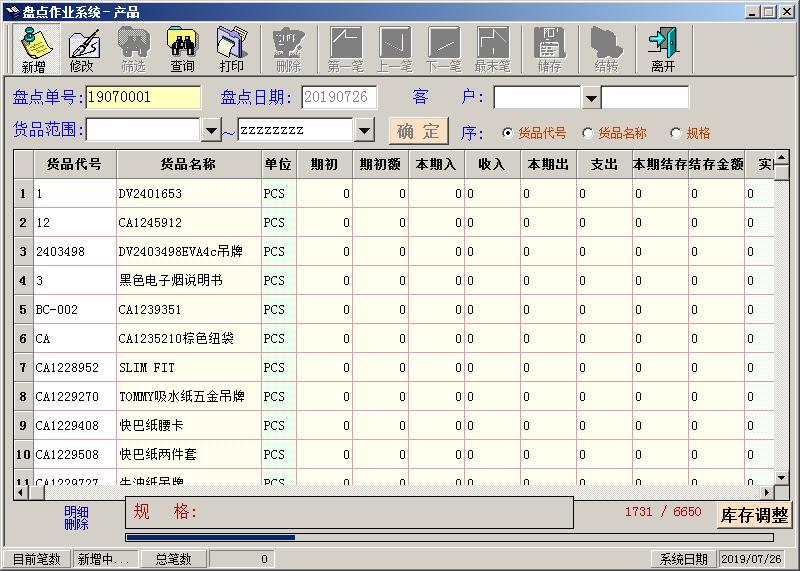Viewport: 800px width, 571px height.
Task: Select sort by 货品名称 radio button
Action: click(587, 133)
